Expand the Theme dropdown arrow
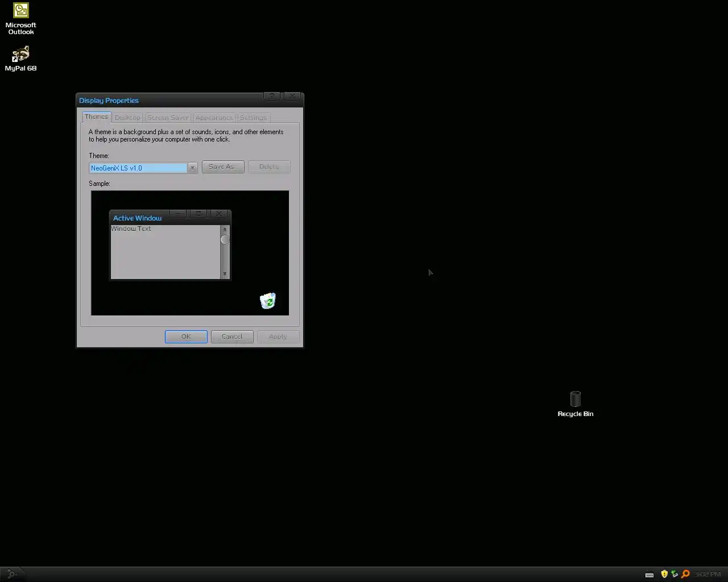 click(x=192, y=168)
